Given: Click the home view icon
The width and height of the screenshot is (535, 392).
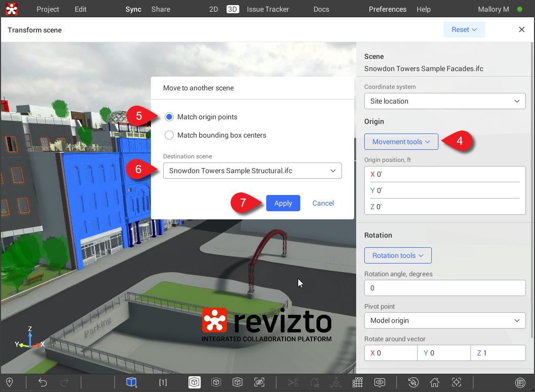Looking at the screenshot, I should (434, 382).
